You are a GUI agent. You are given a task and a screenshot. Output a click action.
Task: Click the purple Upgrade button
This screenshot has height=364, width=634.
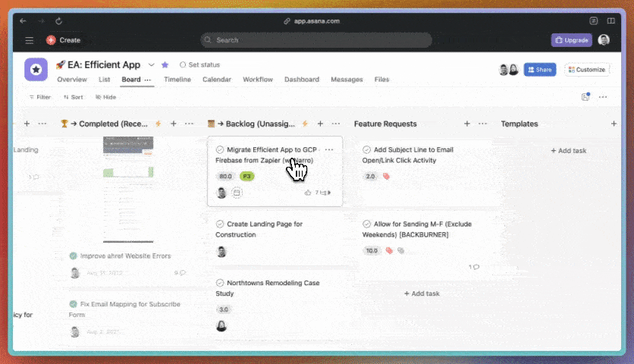[571, 40]
